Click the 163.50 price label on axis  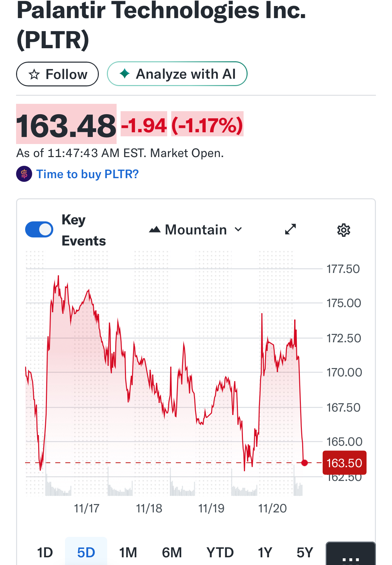pyautogui.click(x=344, y=463)
